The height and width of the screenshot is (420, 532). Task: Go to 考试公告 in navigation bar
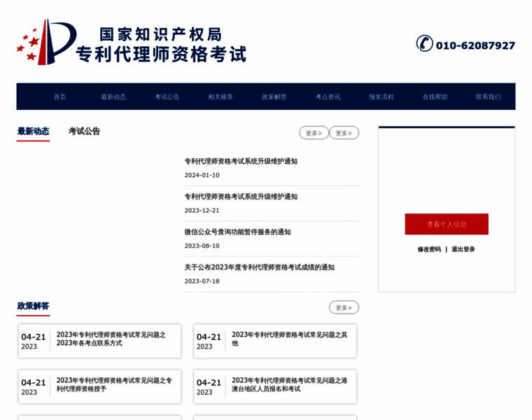(167, 97)
